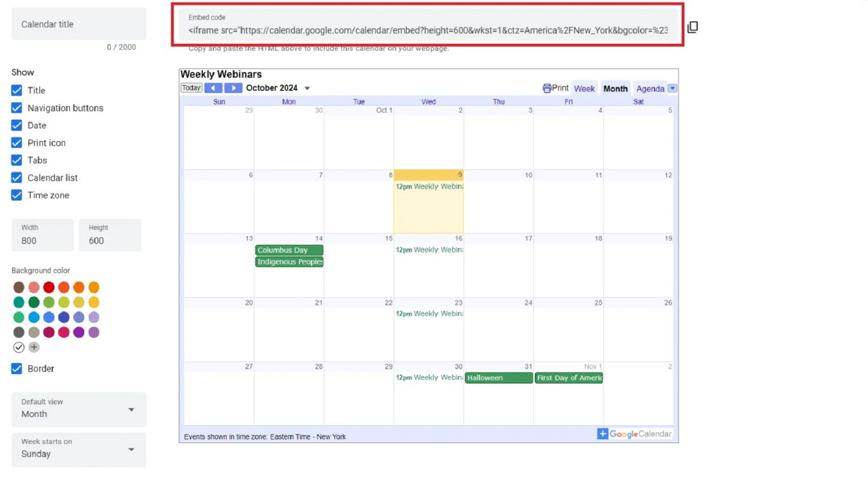Disable the Time zone display option
This screenshot has height=477, width=868.
16,195
